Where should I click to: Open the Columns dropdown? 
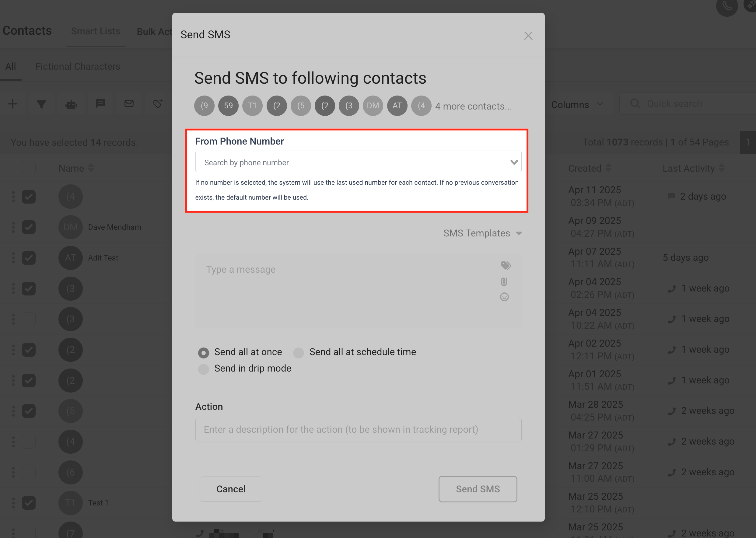click(576, 105)
